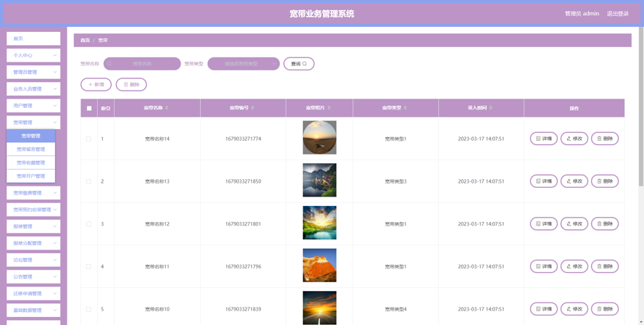Click the 宽带类型4 cell
This screenshot has height=325, width=644.
(x=395, y=309)
